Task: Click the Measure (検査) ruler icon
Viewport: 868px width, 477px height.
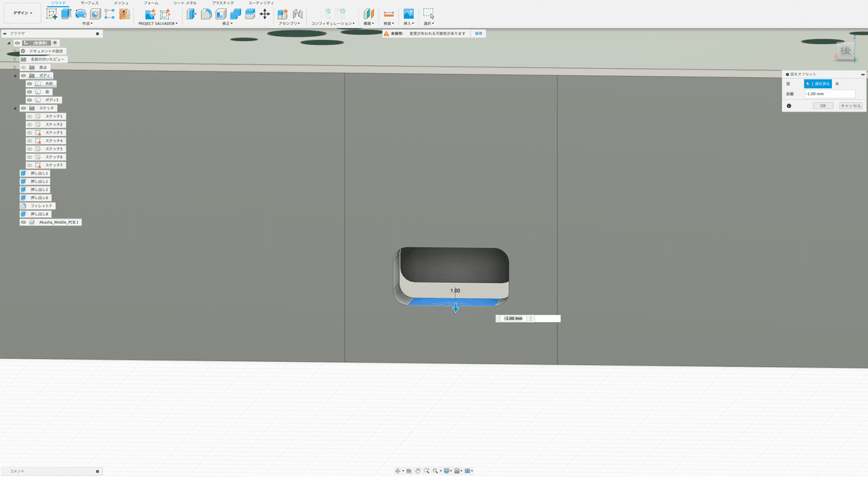Action: (388, 14)
